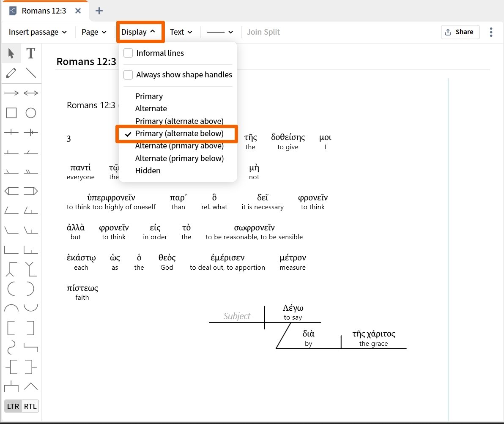Open the three-dot more options menu
The height and width of the screenshot is (424, 504).
coord(491,32)
